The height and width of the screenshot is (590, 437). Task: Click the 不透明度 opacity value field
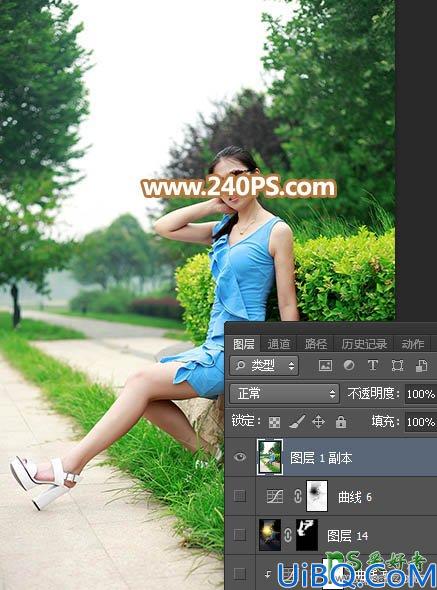click(x=421, y=394)
